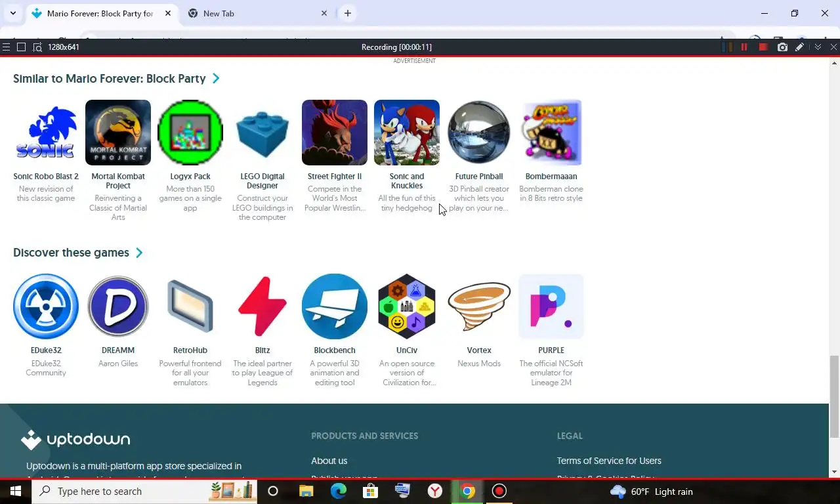Open Cortana circle icon in taskbar

point(273,491)
